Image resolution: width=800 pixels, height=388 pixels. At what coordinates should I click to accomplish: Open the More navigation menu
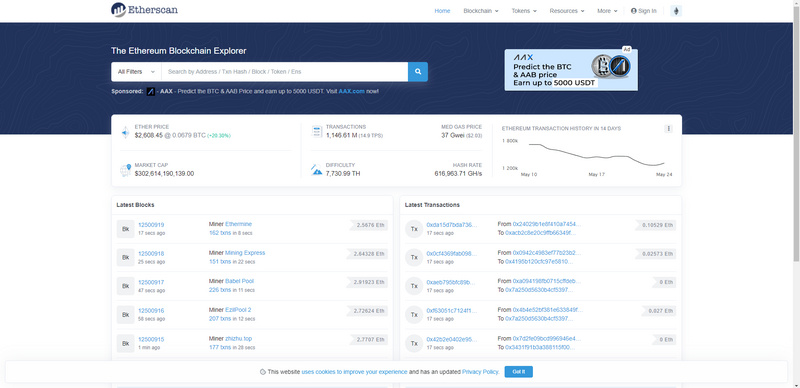[x=607, y=11]
